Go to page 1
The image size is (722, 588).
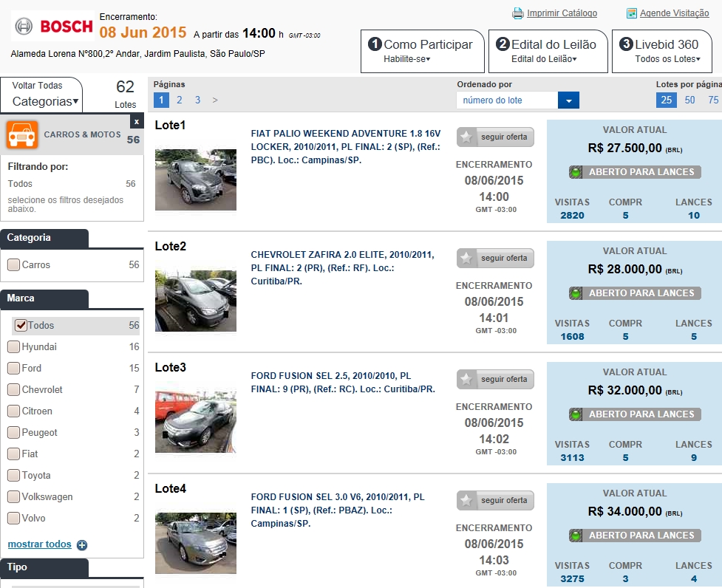[x=161, y=100]
